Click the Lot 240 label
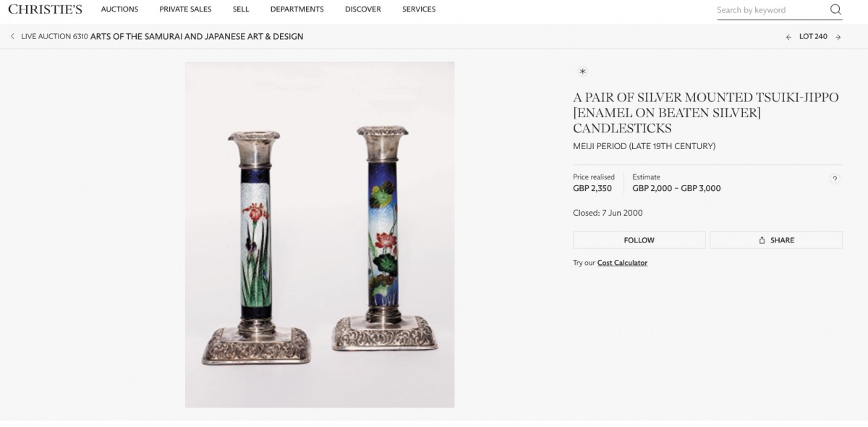868x427 pixels. point(813,37)
